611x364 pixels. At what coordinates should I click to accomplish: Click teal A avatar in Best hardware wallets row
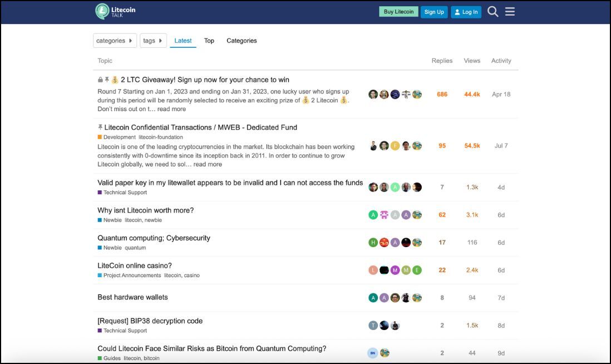pos(373,298)
